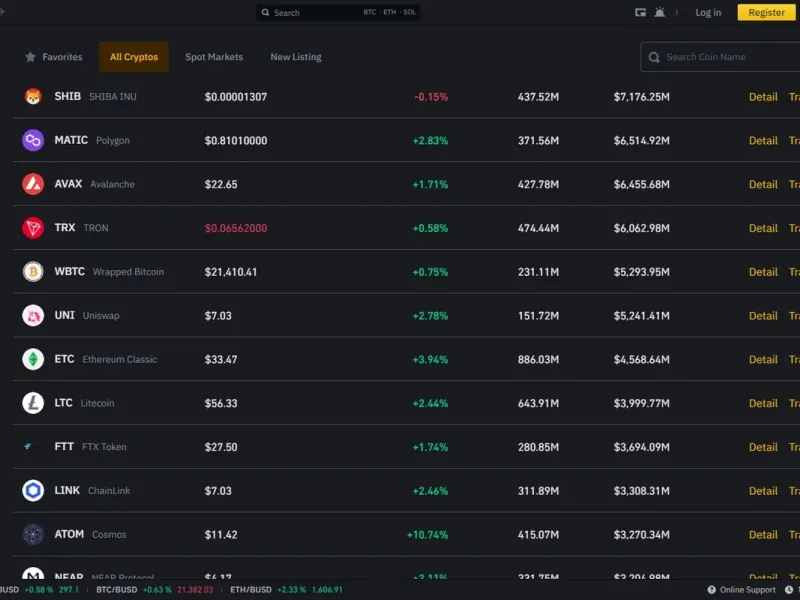The width and height of the screenshot is (800, 600).
Task: Open Online Support chat
Action: [741, 590]
